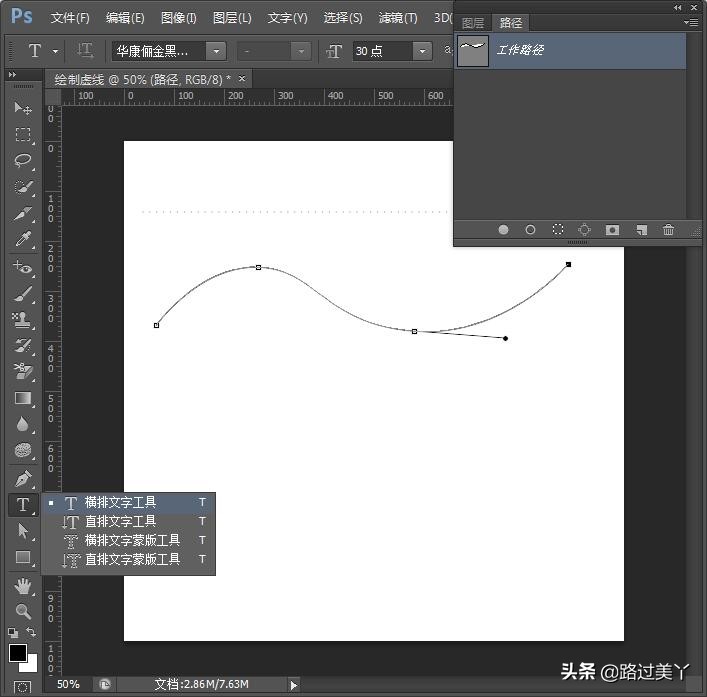Select the Lasso tool

[23, 160]
